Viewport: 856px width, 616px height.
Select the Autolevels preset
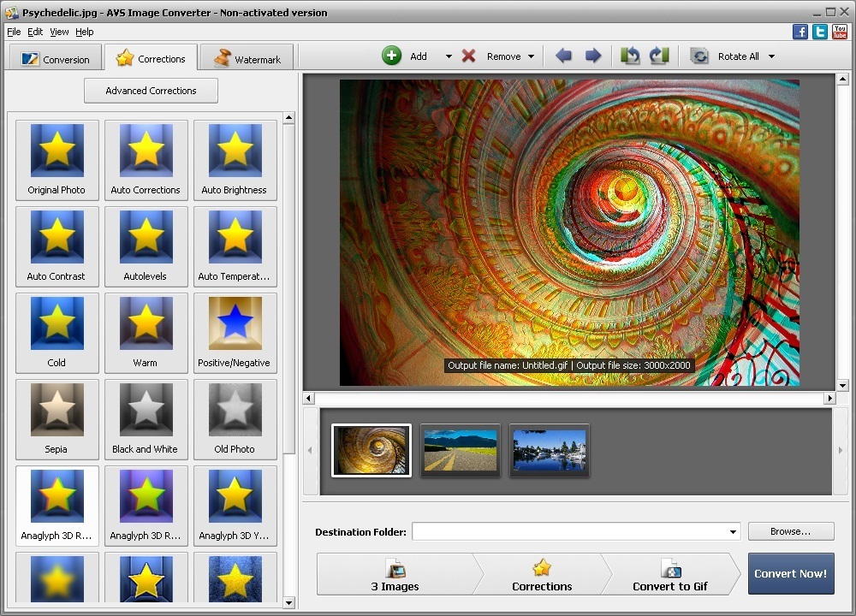[146, 246]
